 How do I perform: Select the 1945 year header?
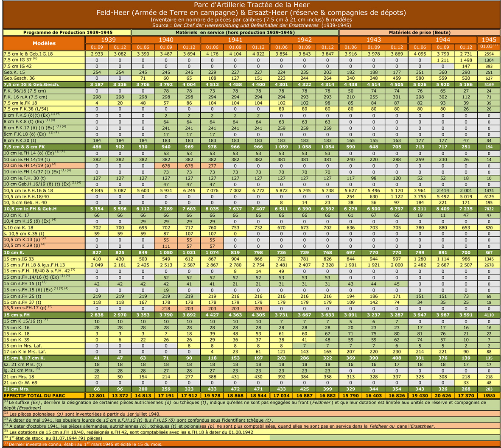(x=489, y=39)
